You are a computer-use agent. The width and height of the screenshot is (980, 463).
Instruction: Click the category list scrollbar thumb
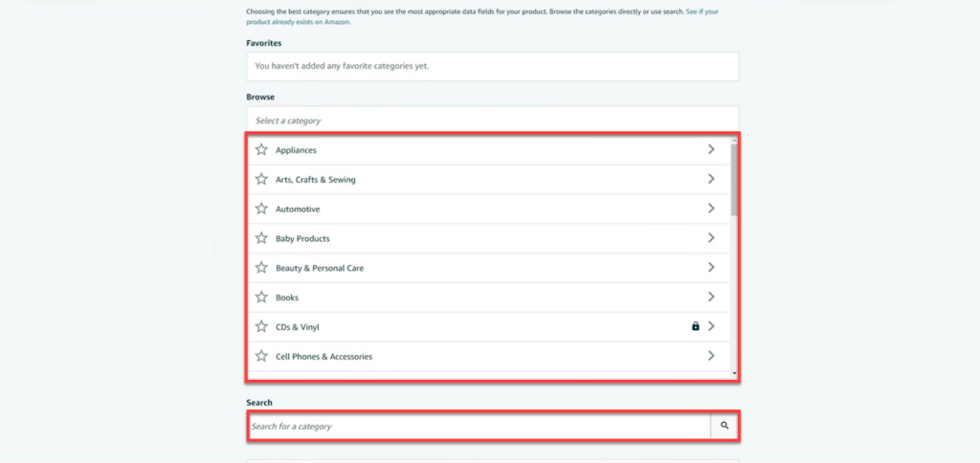coord(734,179)
